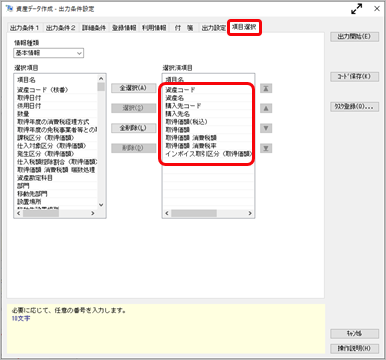This screenshot has width=386, height=360.
Task: Select 資産コード in 選択済項目 list
Action: coord(208,90)
